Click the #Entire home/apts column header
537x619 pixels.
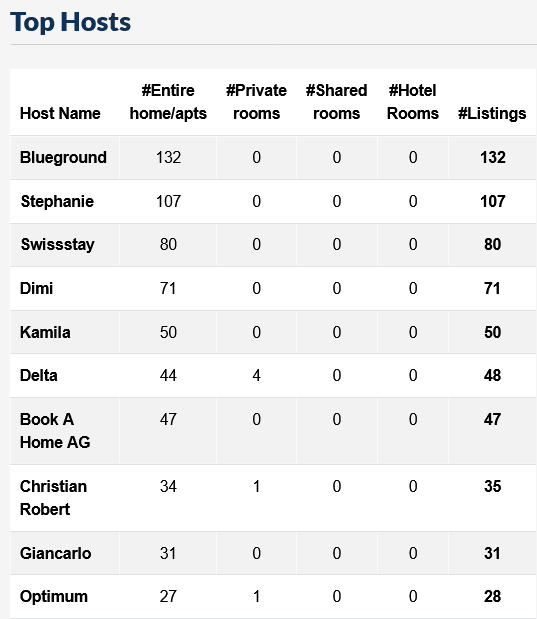(x=168, y=102)
